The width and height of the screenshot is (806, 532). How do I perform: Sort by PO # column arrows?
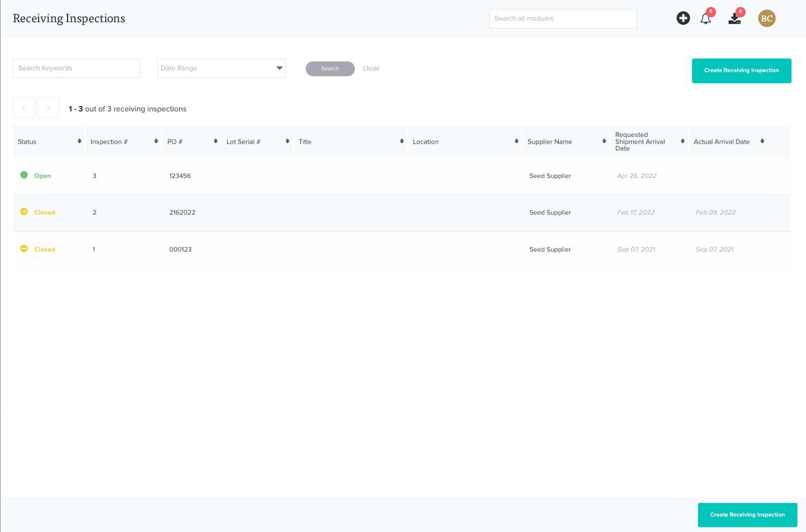pyautogui.click(x=216, y=142)
